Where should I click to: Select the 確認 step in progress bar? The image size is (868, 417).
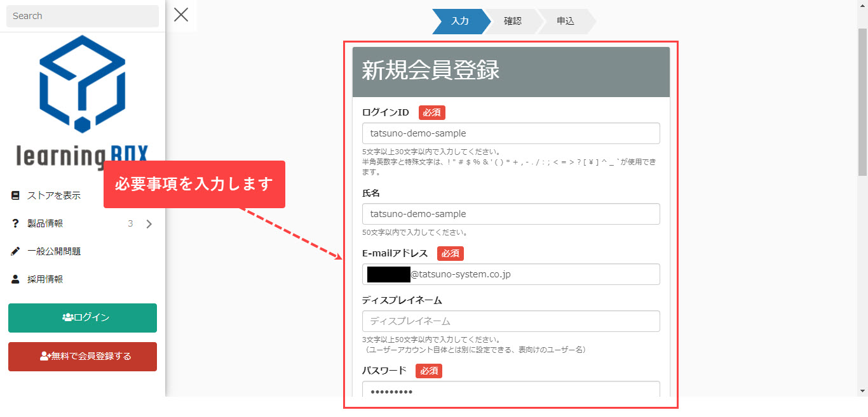(513, 21)
